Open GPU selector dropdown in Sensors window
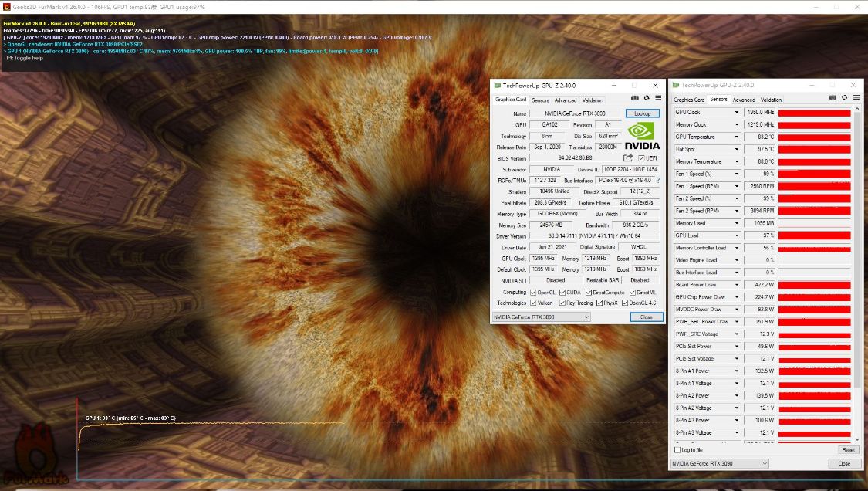The height and width of the screenshot is (491, 868). click(x=720, y=463)
